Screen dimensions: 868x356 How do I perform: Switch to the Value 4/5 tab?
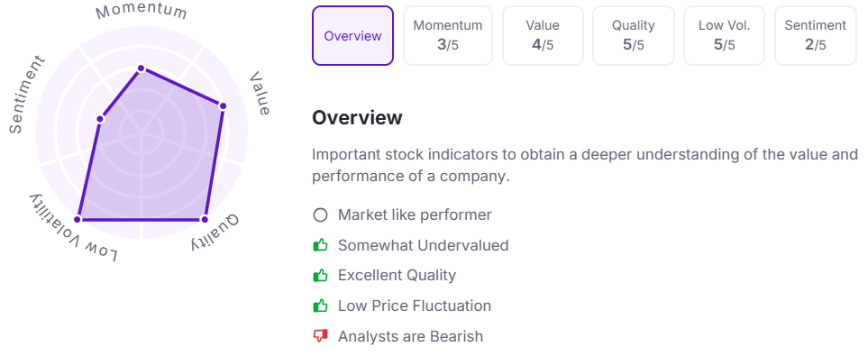pos(543,36)
